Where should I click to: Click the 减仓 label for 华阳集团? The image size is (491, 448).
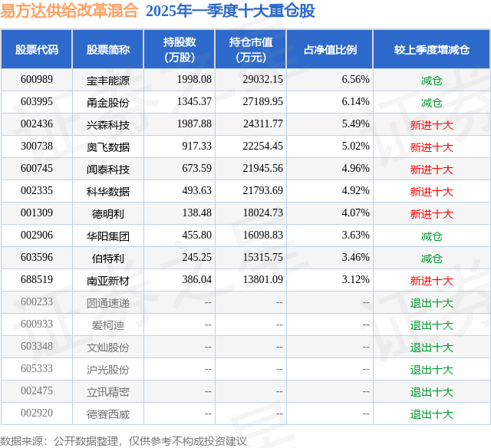pyautogui.click(x=432, y=236)
